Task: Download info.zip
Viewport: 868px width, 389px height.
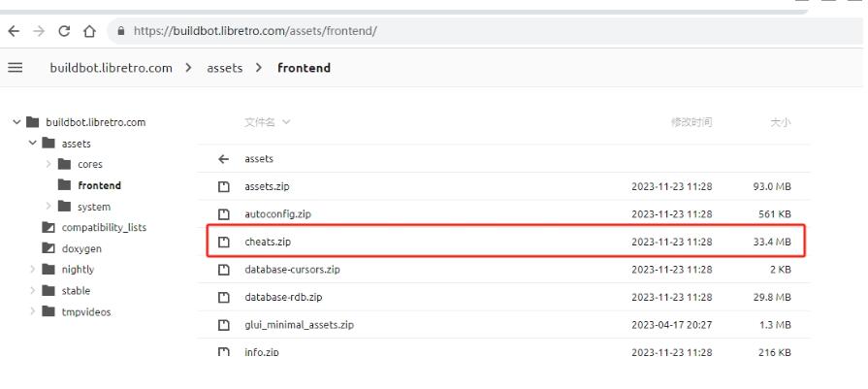Action: click(262, 352)
